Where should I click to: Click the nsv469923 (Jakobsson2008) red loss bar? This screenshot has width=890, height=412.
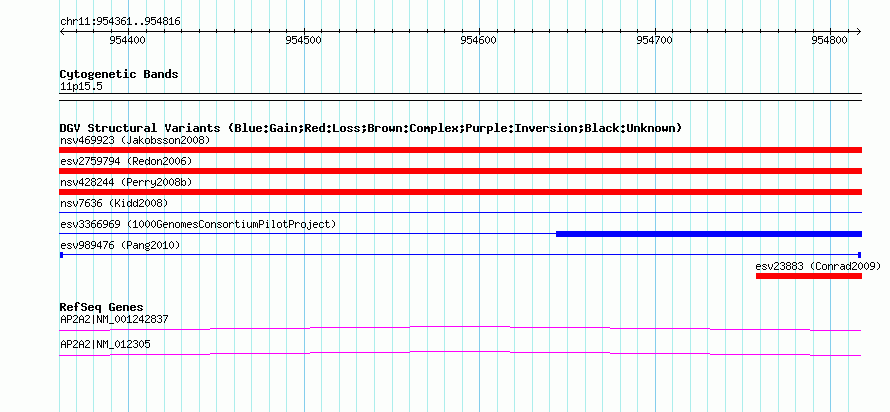[460, 150]
